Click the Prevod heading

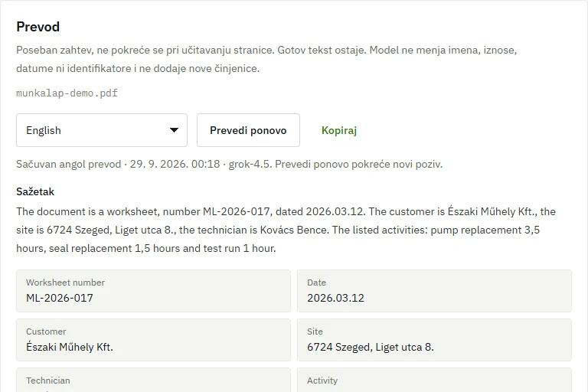(38, 27)
